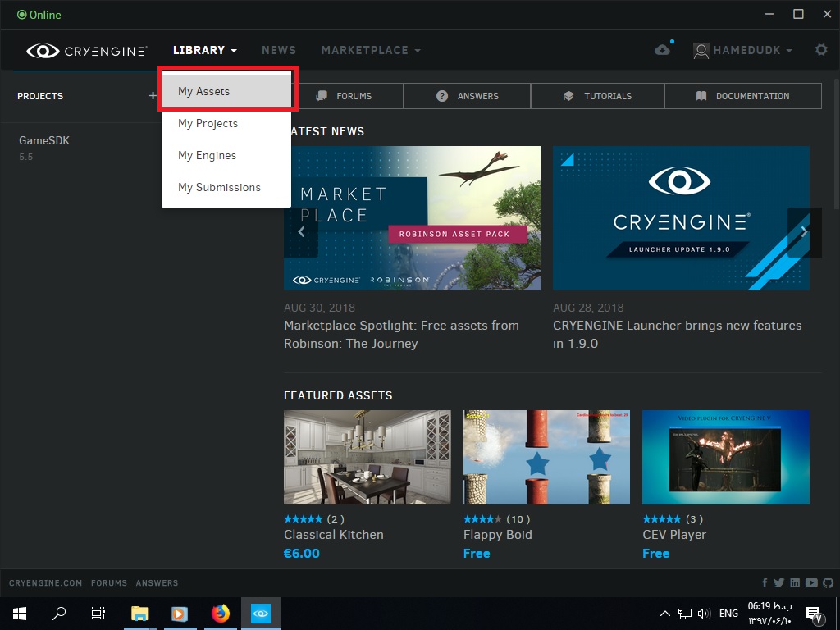Open the media player taskbar icon
This screenshot has height=630, width=840.
point(180,614)
